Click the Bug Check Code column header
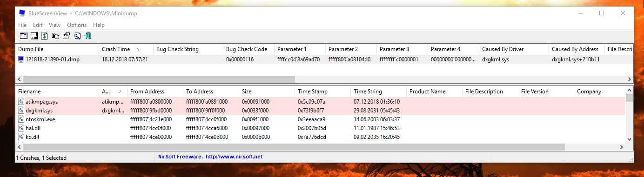This screenshot has height=177, width=644. [249, 49]
